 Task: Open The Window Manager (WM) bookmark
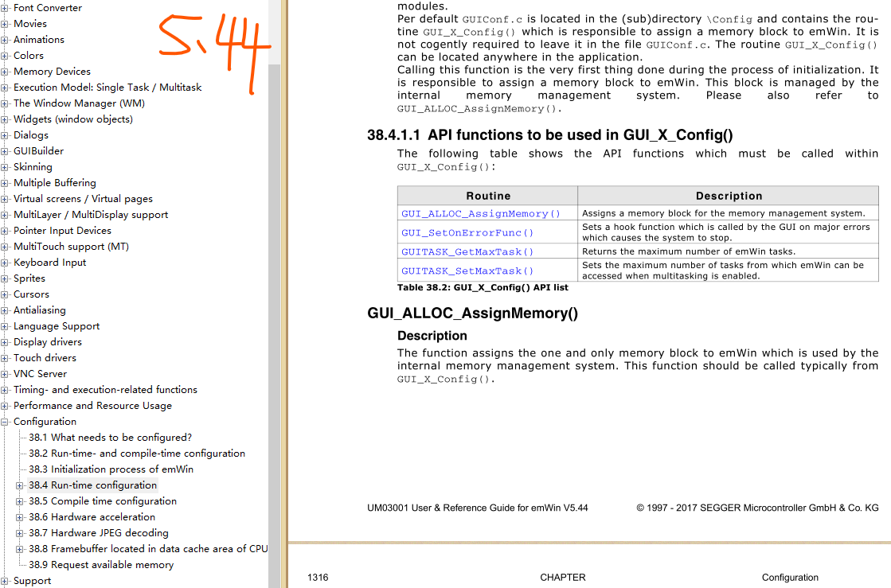79,103
